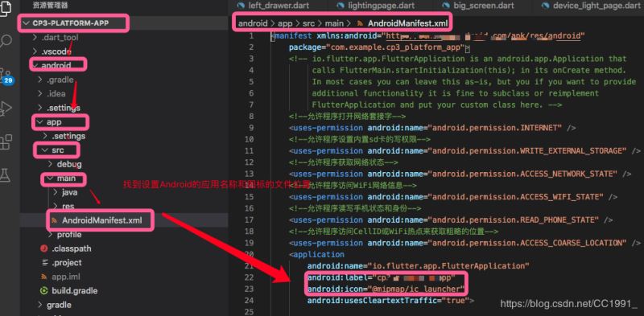Image resolution: width=644 pixels, height=316 pixels.
Task: Click the READ_PHONE_STATE permission line
Action: (451, 220)
